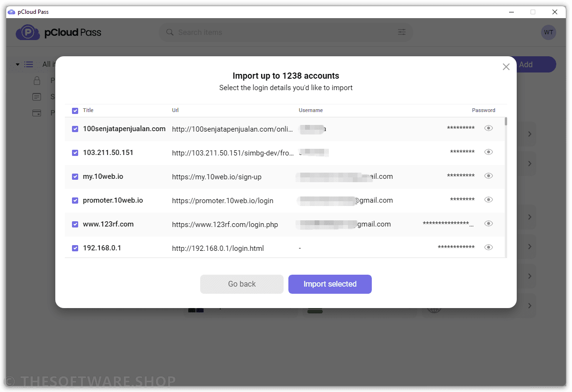Viewport: 572px width, 392px height.
Task: Click the Username column header
Action: (311, 110)
